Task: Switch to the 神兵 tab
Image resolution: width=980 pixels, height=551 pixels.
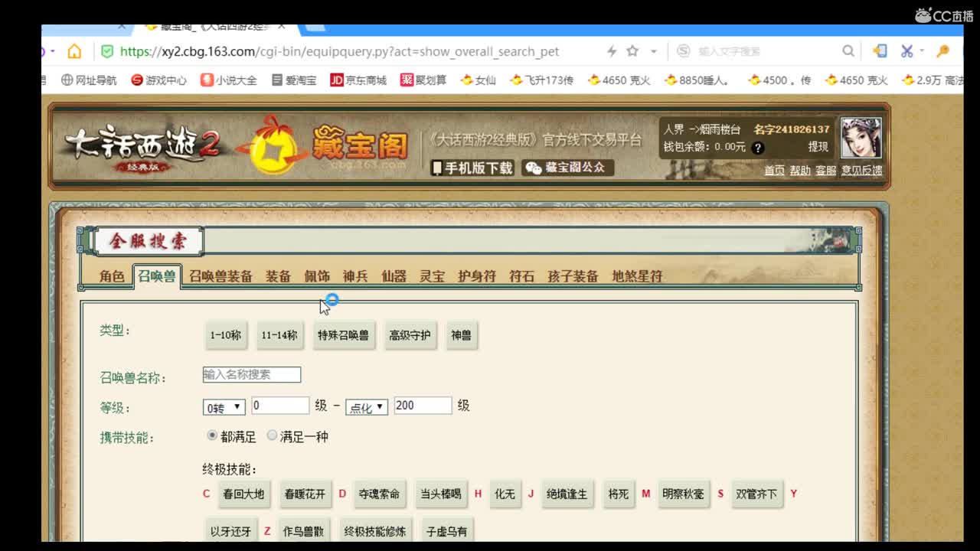Action: pos(355,276)
